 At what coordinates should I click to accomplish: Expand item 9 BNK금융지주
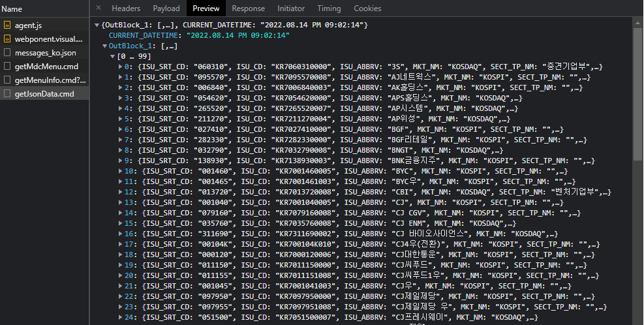coord(120,161)
